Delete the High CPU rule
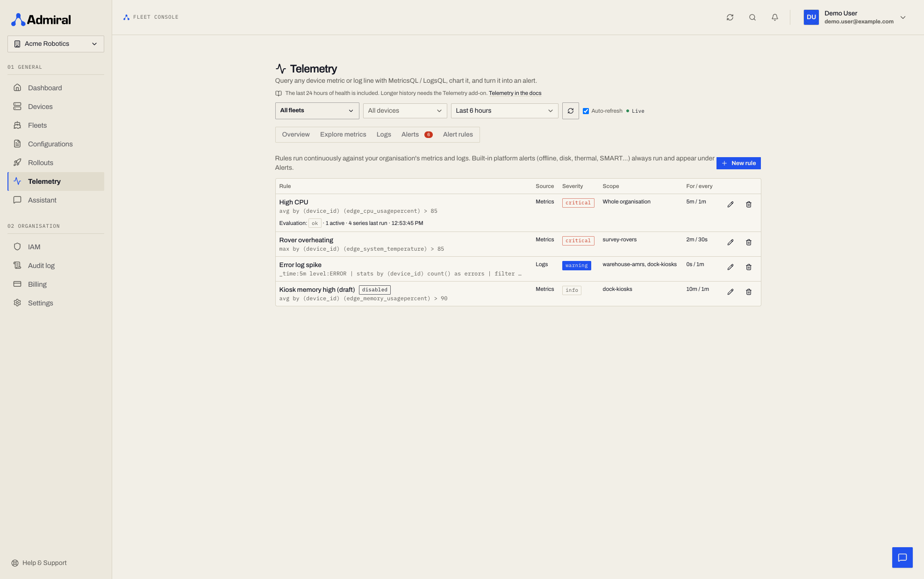 coord(749,204)
